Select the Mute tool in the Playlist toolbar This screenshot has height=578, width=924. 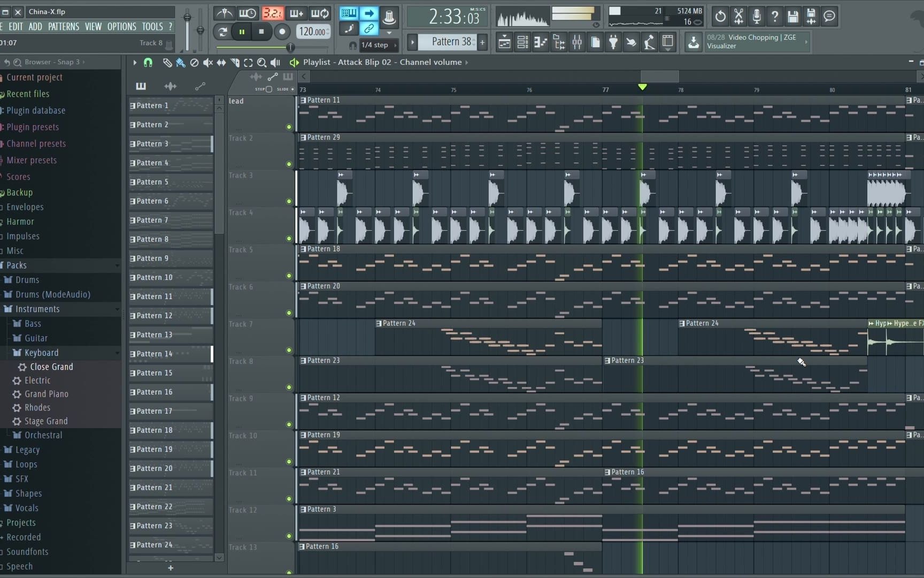(207, 63)
